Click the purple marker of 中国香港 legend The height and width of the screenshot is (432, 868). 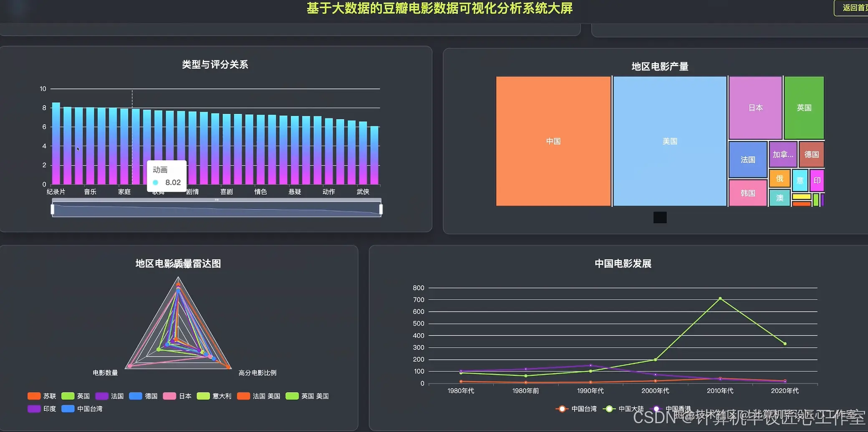click(x=656, y=409)
